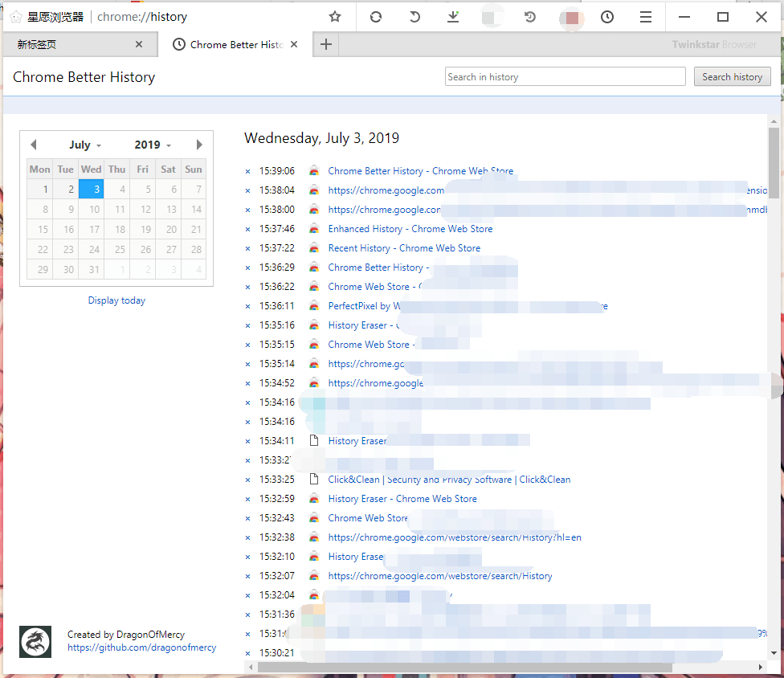Select July 1 in the calendar
This screenshot has height=678, width=784.
point(39,189)
